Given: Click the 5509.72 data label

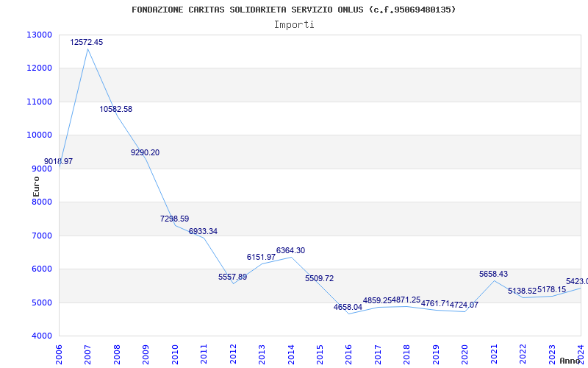Looking at the screenshot, I should tap(319, 279).
